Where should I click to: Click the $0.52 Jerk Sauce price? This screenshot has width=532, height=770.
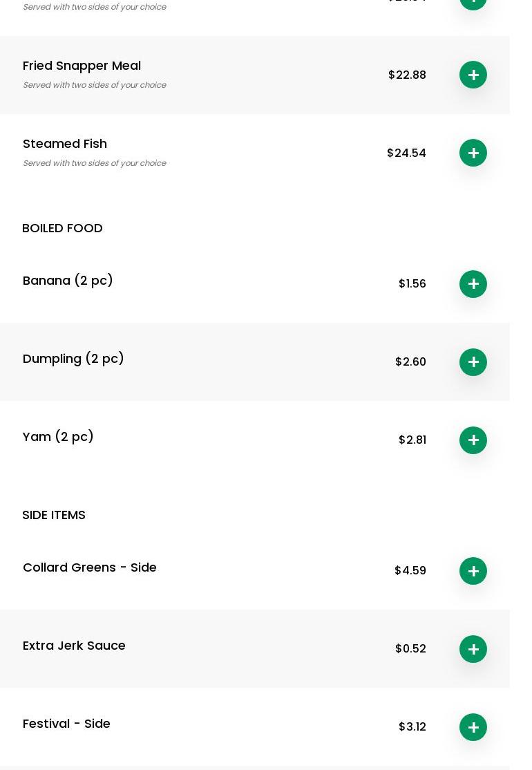click(x=410, y=649)
